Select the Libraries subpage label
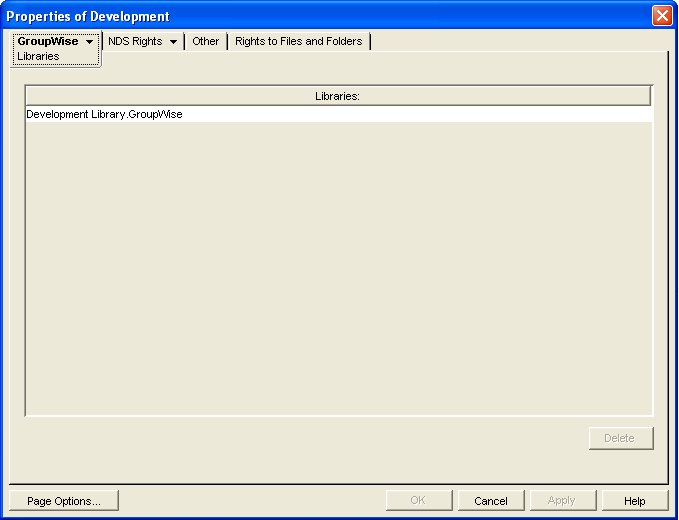 tap(38, 56)
